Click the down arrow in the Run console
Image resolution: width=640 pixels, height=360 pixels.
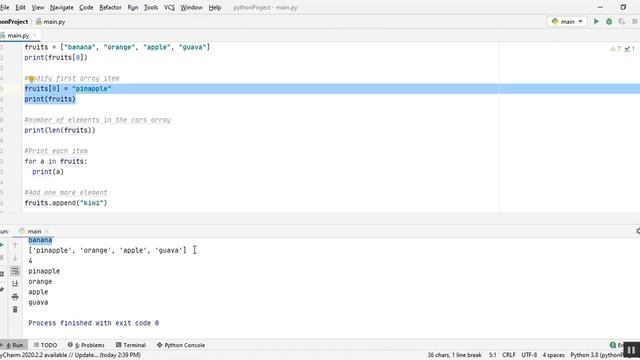coord(15,258)
